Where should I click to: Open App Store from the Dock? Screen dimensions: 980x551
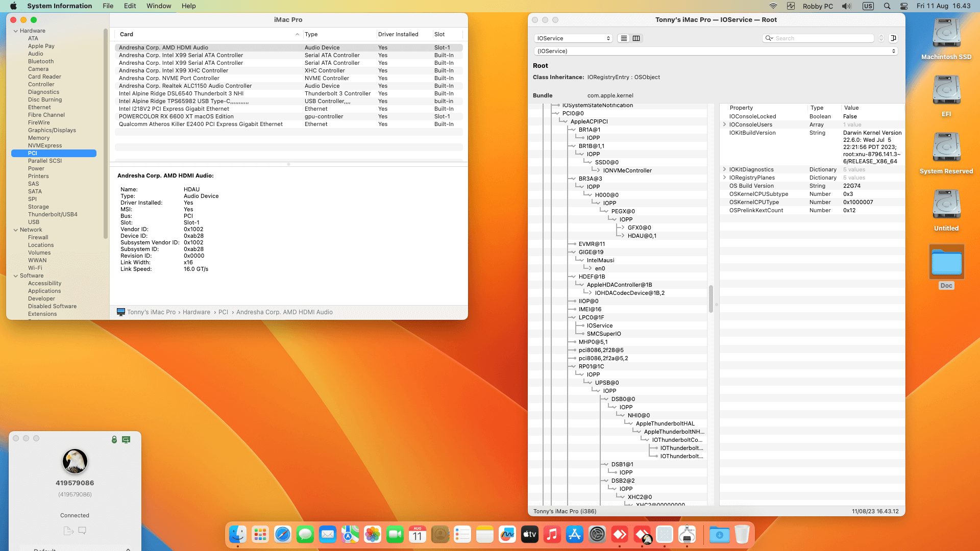(x=575, y=534)
